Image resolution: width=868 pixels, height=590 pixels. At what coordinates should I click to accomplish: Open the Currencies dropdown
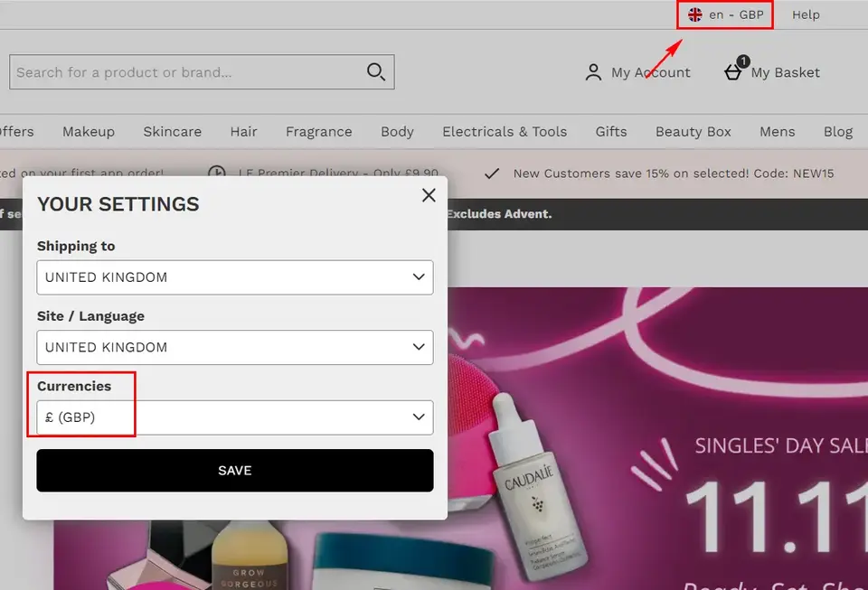[x=235, y=417]
